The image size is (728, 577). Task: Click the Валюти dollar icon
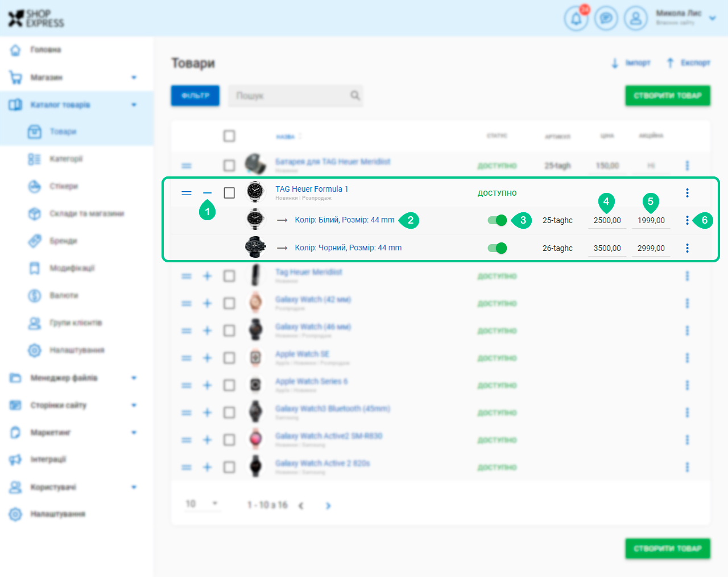coord(35,295)
